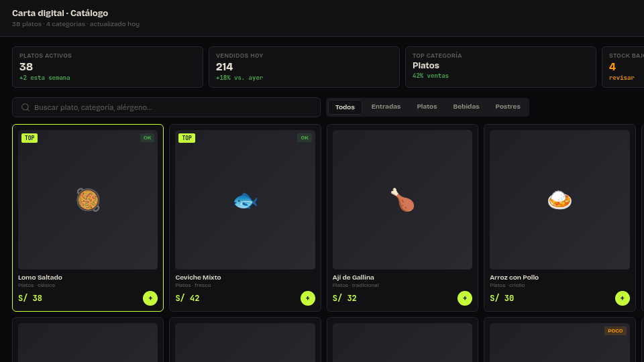Open the Vendidos Hoy stat card
The height and width of the screenshot is (362, 644).
point(305,67)
